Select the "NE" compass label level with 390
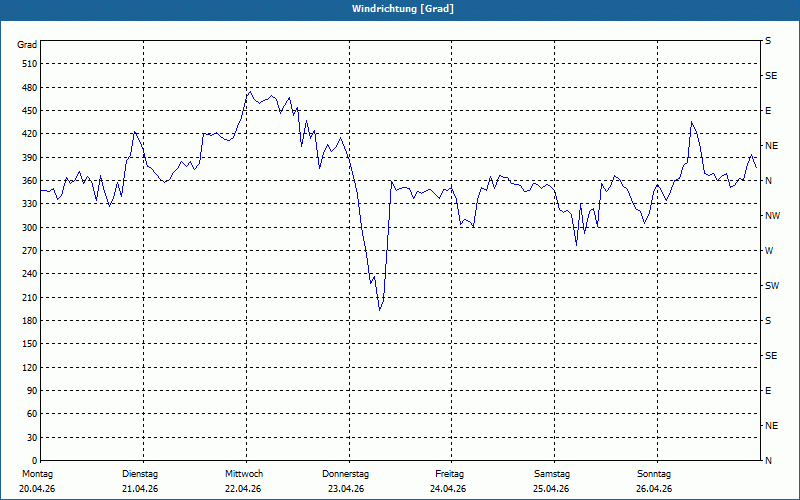Screen dimensions: 800x500 point(771,146)
